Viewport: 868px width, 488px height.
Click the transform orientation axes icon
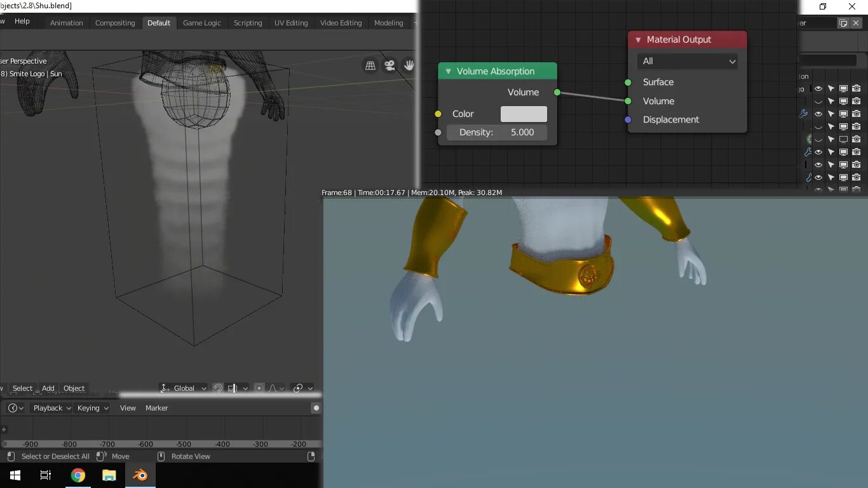(165, 388)
